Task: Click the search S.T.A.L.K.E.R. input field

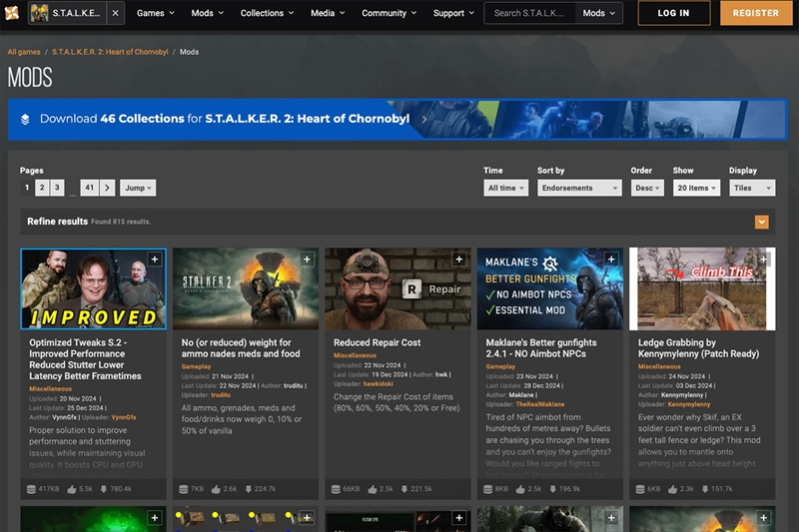Action: [530, 13]
